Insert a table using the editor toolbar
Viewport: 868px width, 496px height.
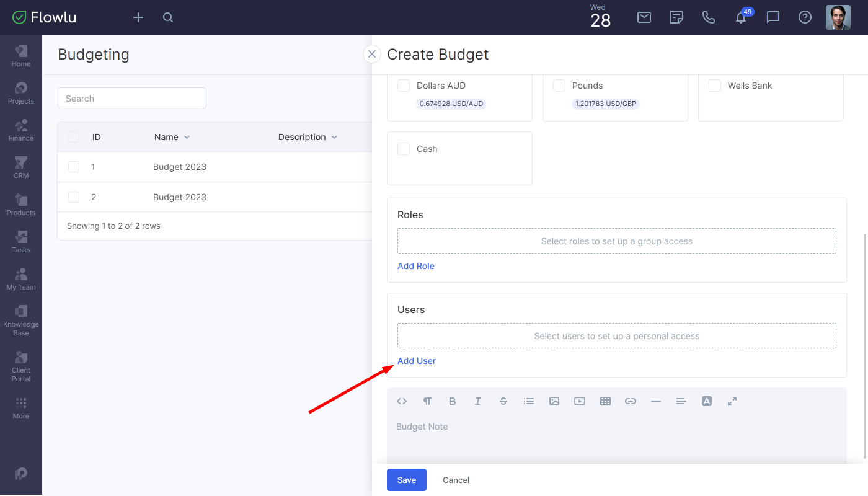click(x=605, y=401)
